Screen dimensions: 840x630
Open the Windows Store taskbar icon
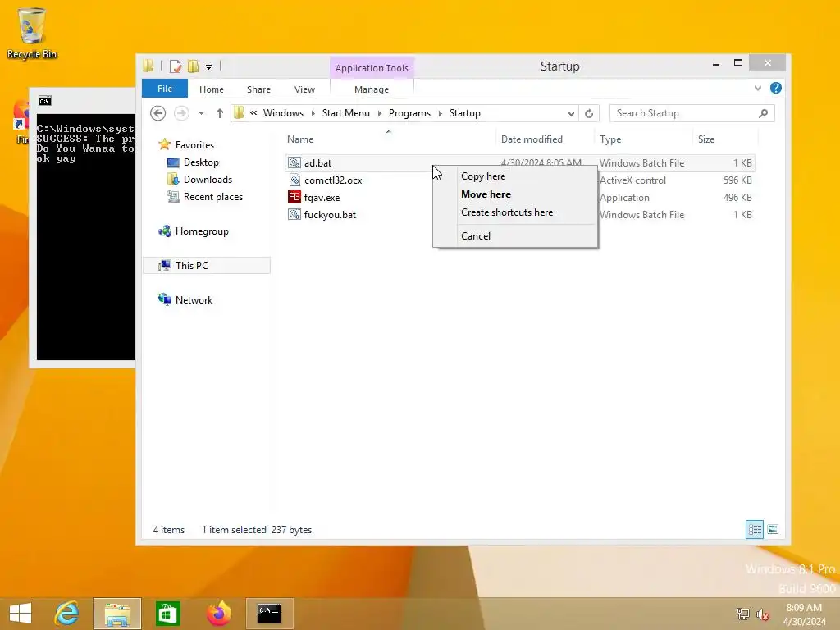pos(167,614)
